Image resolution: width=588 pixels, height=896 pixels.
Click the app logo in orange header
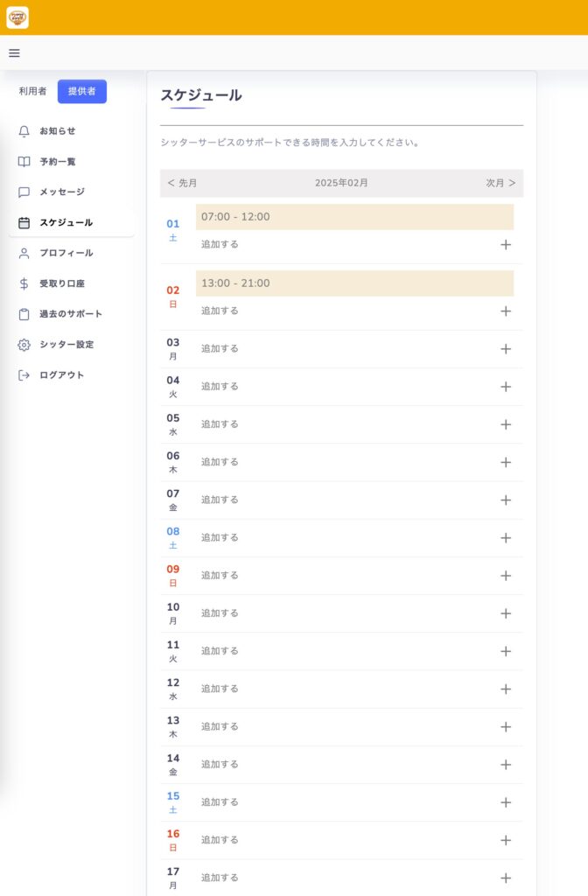[x=17, y=17]
